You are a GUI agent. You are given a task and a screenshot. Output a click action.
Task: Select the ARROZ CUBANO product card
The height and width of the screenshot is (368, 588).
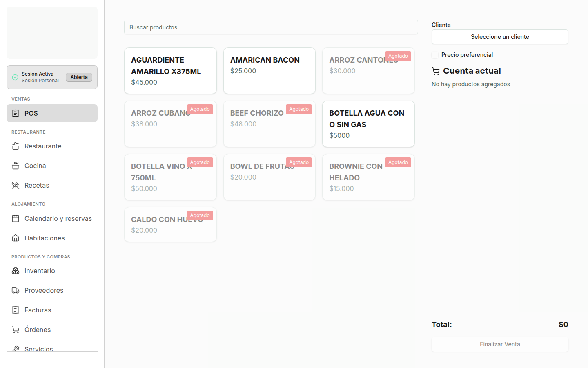170,124
